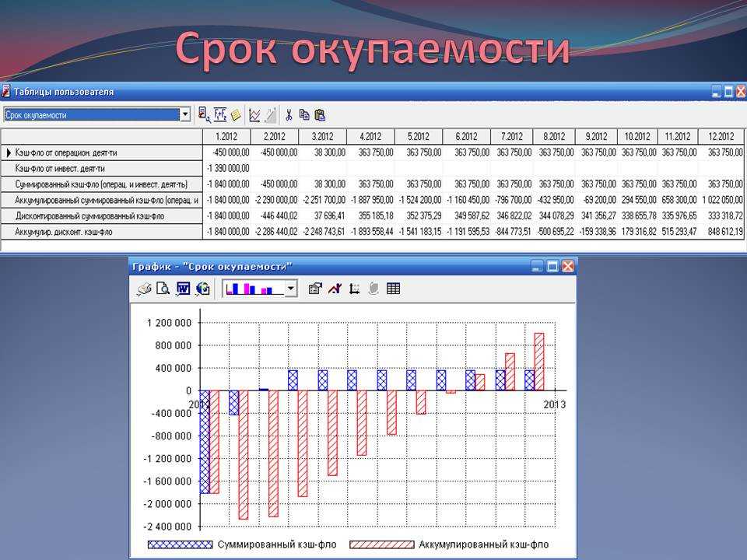Open print preview in chart window
Viewport: 747px width, 560px height.
[x=163, y=289]
